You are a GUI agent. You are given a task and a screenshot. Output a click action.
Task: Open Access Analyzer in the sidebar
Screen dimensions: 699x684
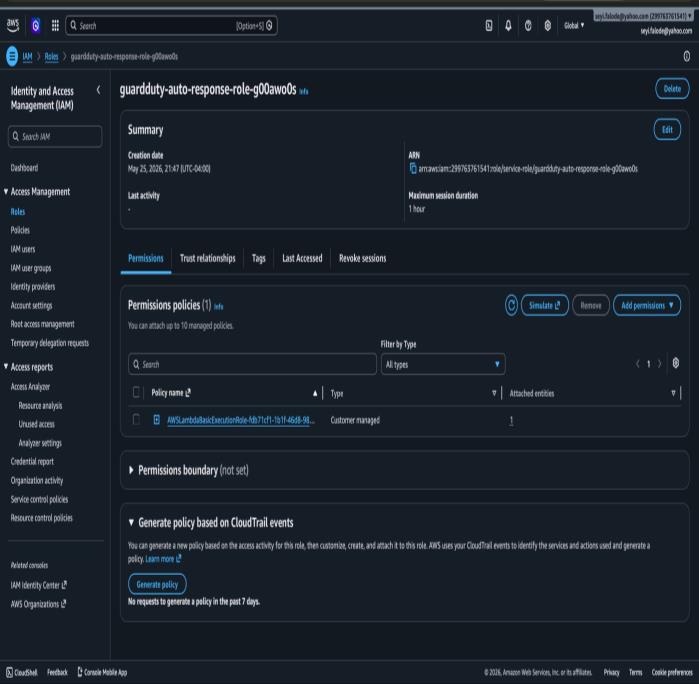point(30,387)
